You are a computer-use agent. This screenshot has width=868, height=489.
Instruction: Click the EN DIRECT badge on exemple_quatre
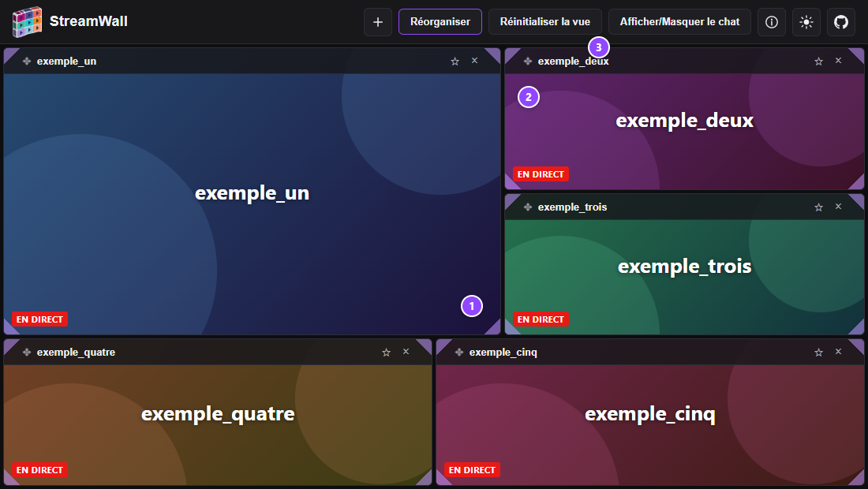tap(40, 469)
